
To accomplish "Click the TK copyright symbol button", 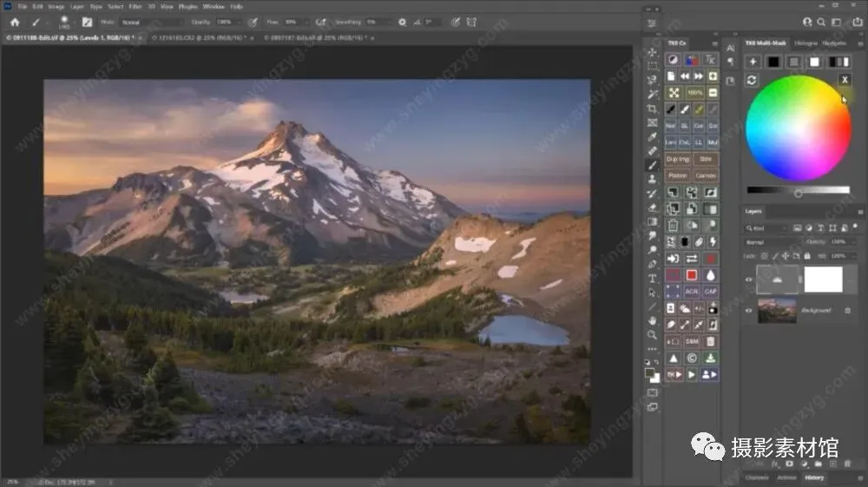I will coord(692,358).
